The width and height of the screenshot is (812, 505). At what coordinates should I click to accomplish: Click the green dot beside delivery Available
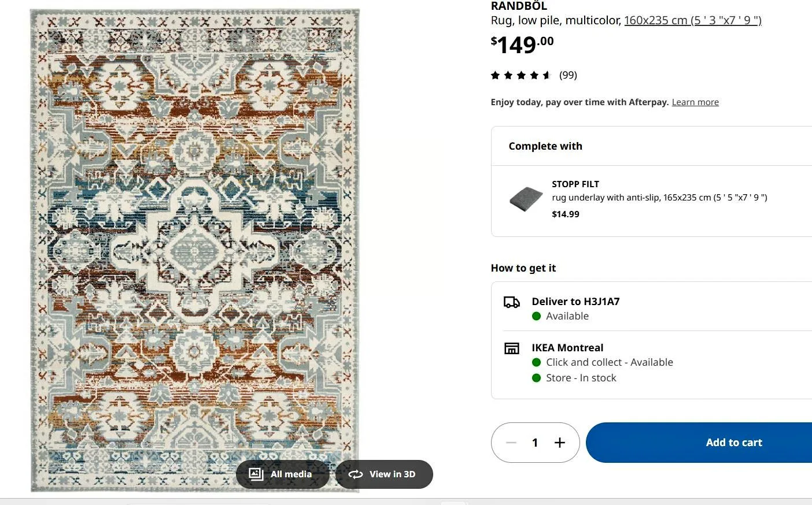point(536,316)
